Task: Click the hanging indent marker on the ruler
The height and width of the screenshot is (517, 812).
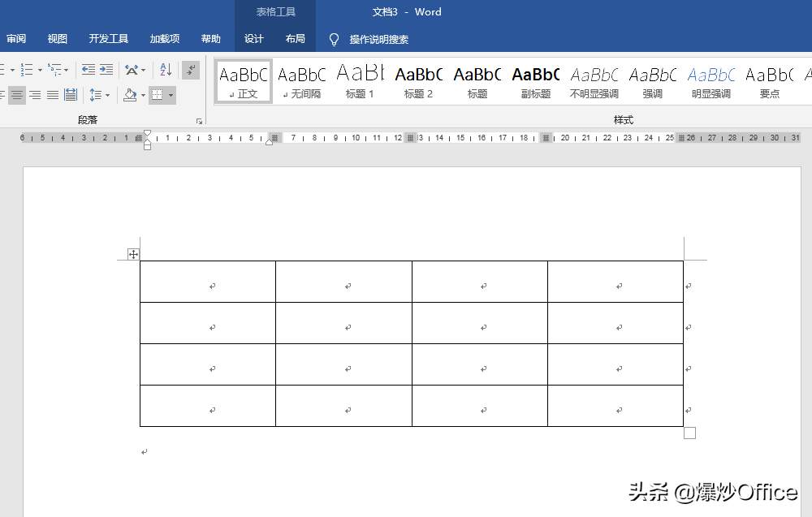Action: [148, 142]
